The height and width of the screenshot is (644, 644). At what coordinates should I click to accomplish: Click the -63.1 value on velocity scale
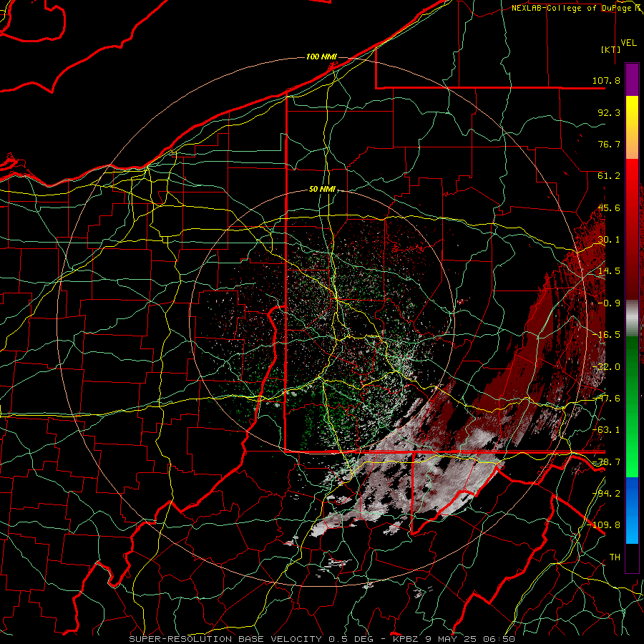click(x=606, y=430)
